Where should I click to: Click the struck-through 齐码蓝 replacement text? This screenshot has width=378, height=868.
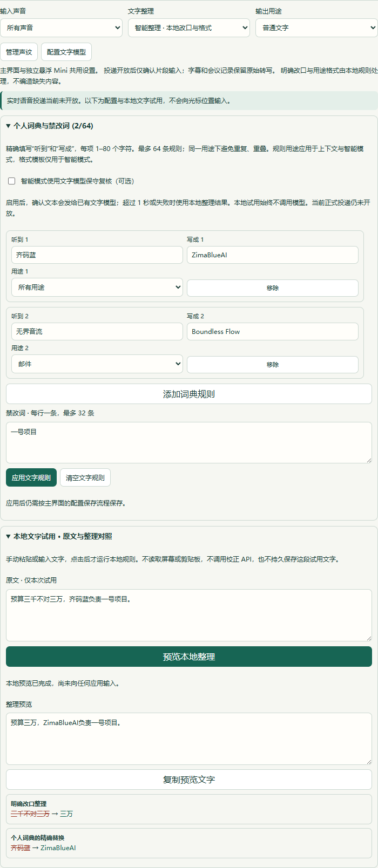click(21, 848)
